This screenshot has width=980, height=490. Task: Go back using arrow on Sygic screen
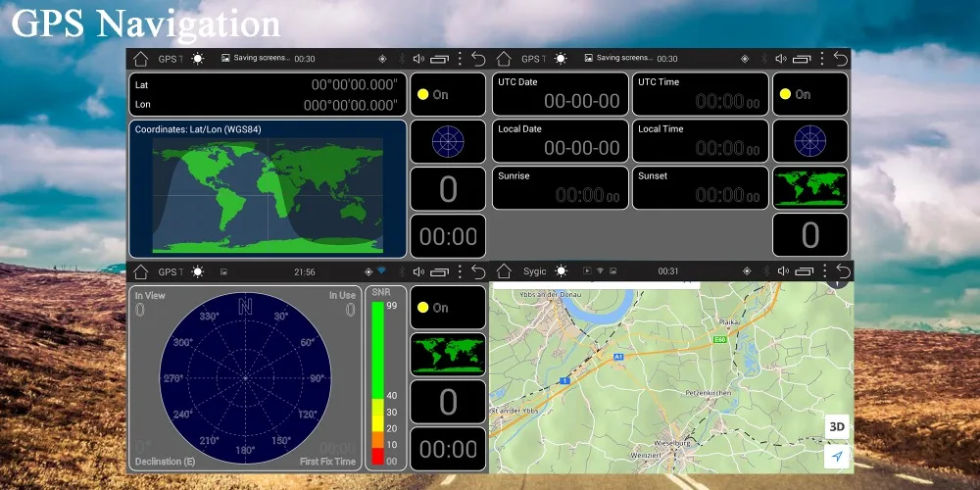(x=843, y=271)
